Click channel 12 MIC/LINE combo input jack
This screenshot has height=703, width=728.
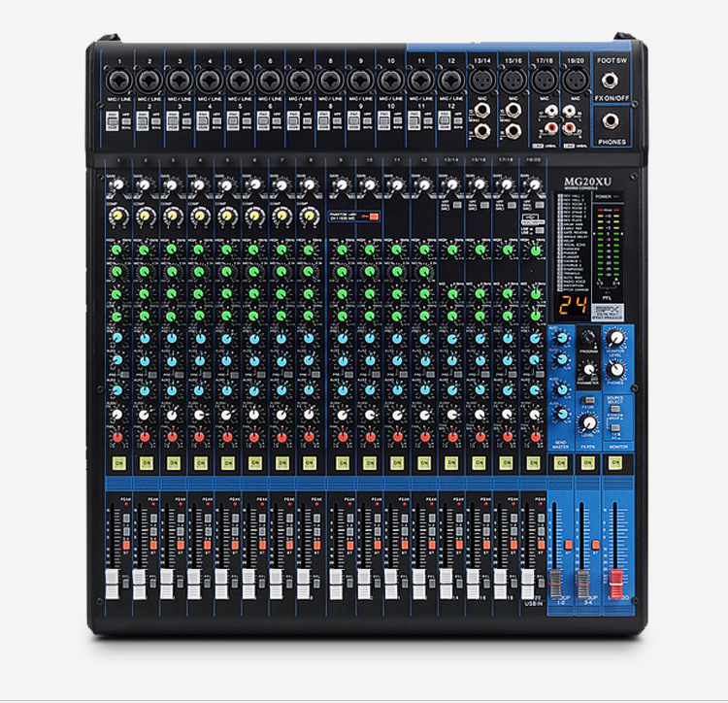pyautogui.click(x=451, y=81)
